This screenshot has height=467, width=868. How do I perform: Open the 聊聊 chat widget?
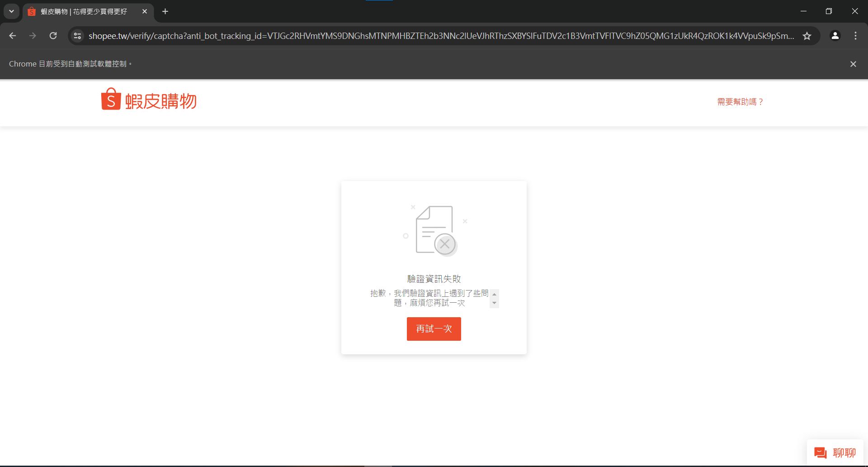click(835, 452)
